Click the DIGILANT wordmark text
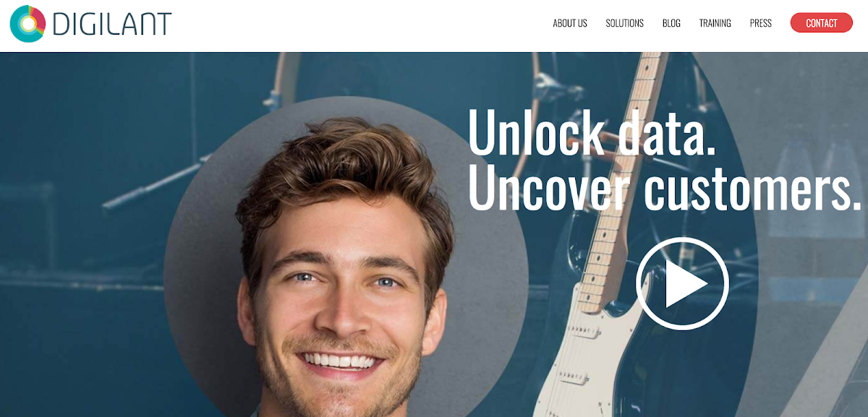868x417 pixels. point(112,24)
